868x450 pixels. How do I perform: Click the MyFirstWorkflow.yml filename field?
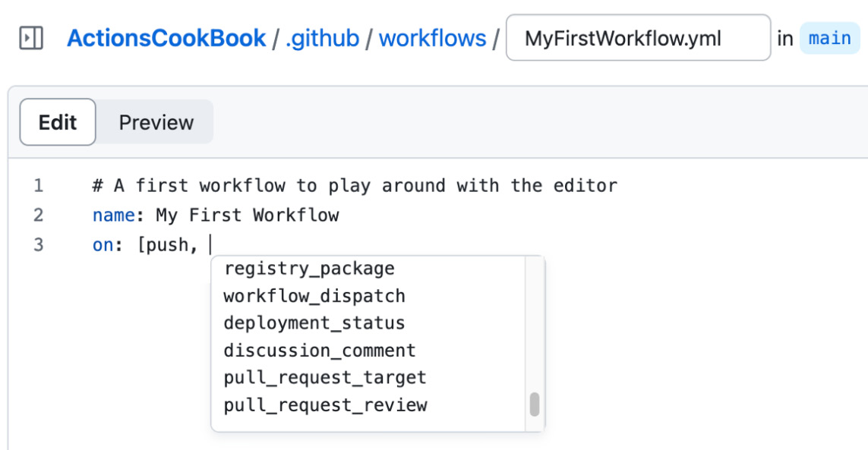tap(638, 38)
